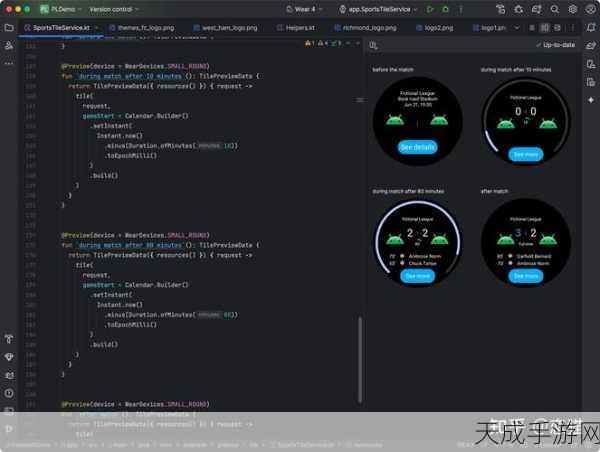This screenshot has width=600, height=452.
Task: Select during match after 10 minutes watch preview
Action: pos(526,121)
